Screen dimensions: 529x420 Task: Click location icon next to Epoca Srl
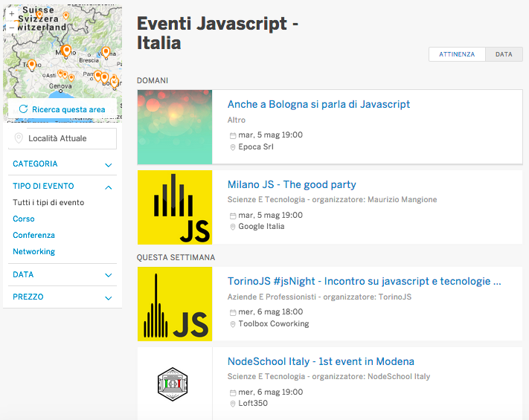(233, 147)
